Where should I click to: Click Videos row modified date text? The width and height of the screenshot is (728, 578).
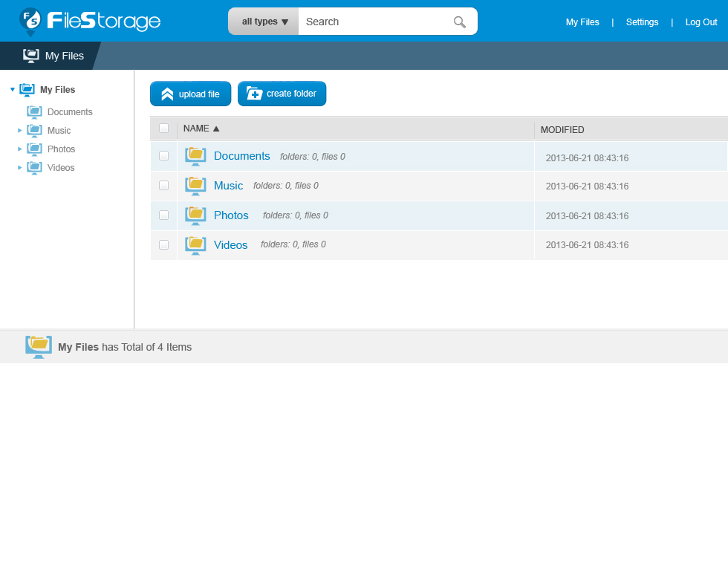click(x=587, y=245)
